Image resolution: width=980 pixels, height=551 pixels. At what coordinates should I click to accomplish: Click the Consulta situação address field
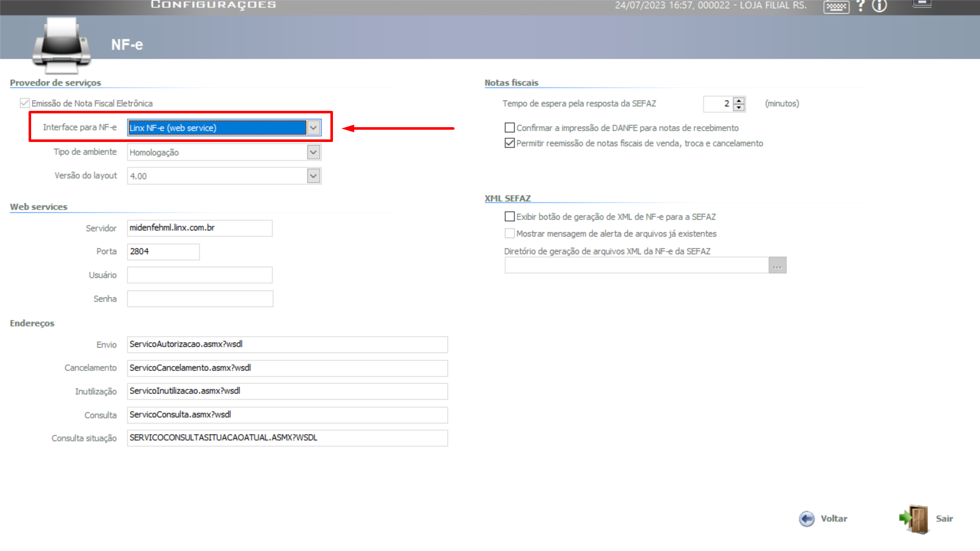pos(288,438)
